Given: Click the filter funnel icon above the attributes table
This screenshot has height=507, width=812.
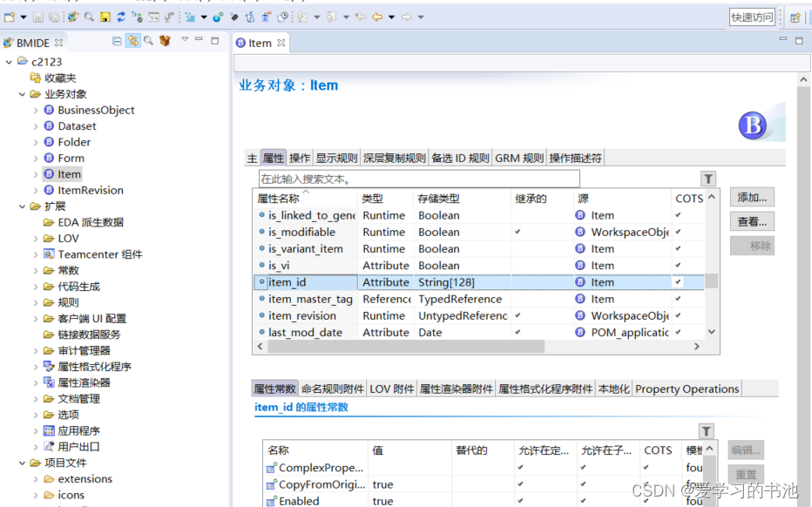Looking at the screenshot, I should (x=707, y=178).
